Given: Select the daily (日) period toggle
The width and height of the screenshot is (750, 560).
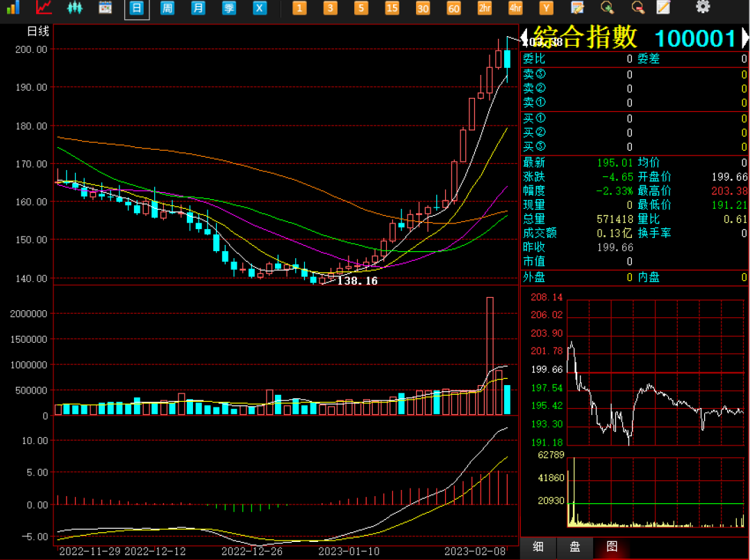Looking at the screenshot, I should (137, 8).
